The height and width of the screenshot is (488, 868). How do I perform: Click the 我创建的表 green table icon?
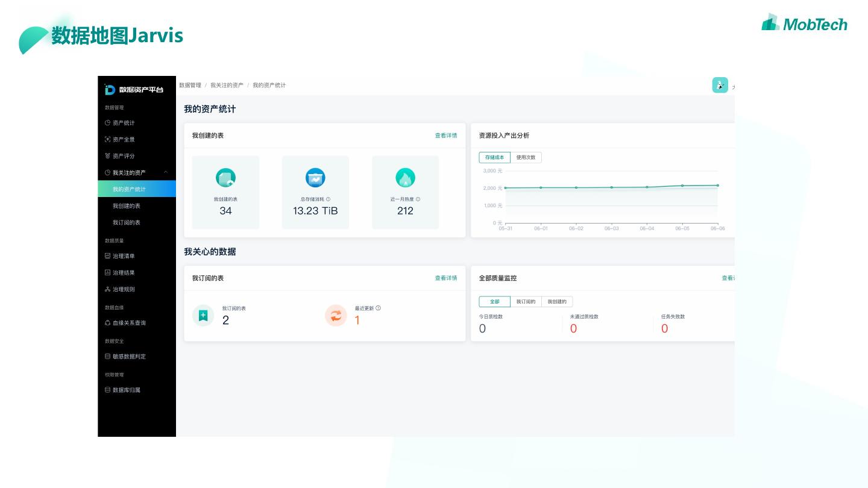click(225, 178)
